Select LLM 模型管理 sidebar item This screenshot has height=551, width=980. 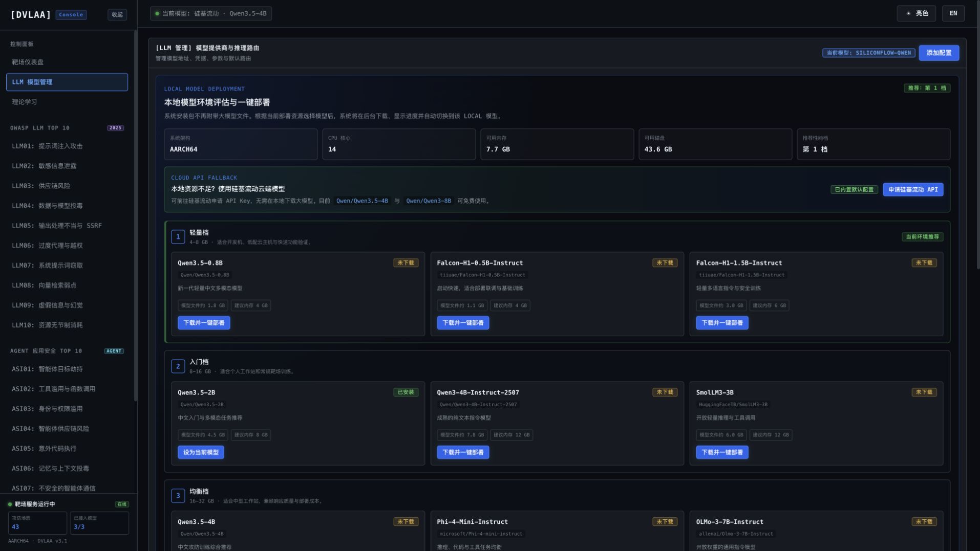tap(67, 82)
